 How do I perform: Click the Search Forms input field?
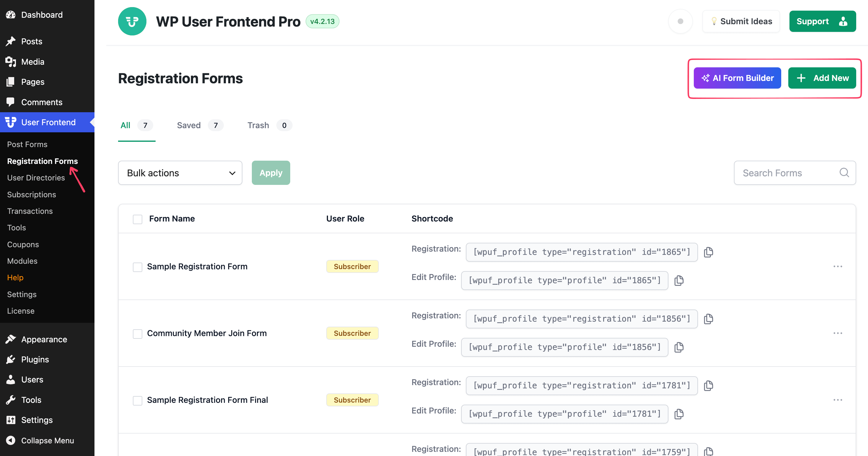click(x=795, y=173)
